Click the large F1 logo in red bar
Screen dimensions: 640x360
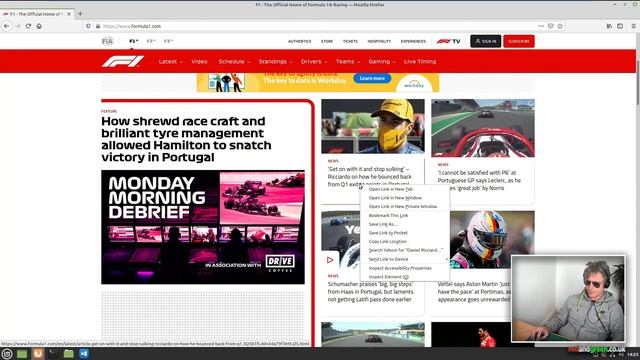click(122, 62)
